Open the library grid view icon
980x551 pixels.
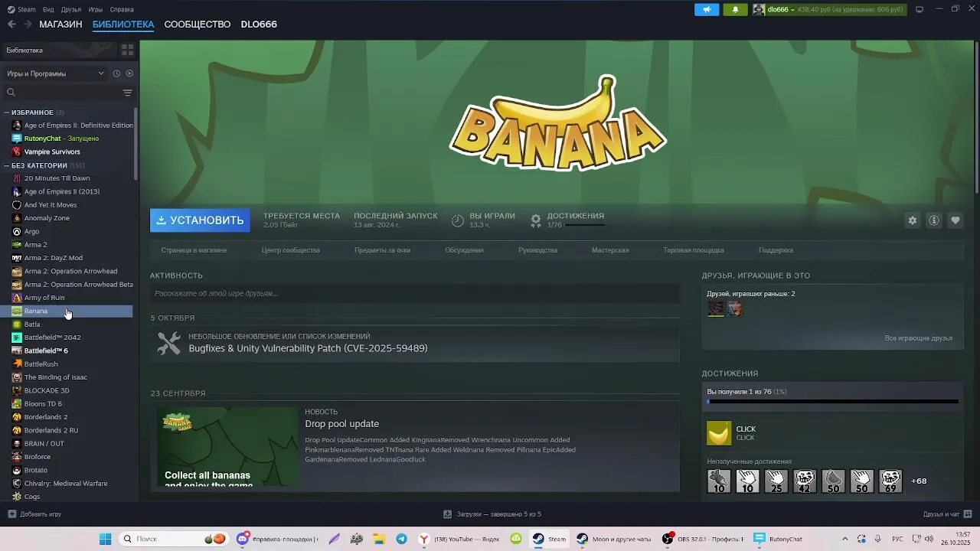(127, 50)
